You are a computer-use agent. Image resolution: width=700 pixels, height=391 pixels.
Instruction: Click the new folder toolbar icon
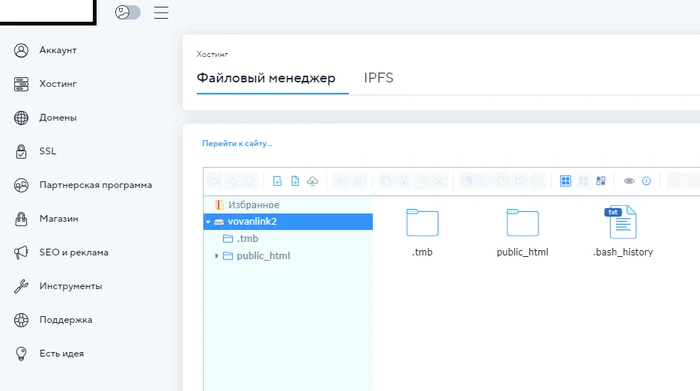point(277,181)
